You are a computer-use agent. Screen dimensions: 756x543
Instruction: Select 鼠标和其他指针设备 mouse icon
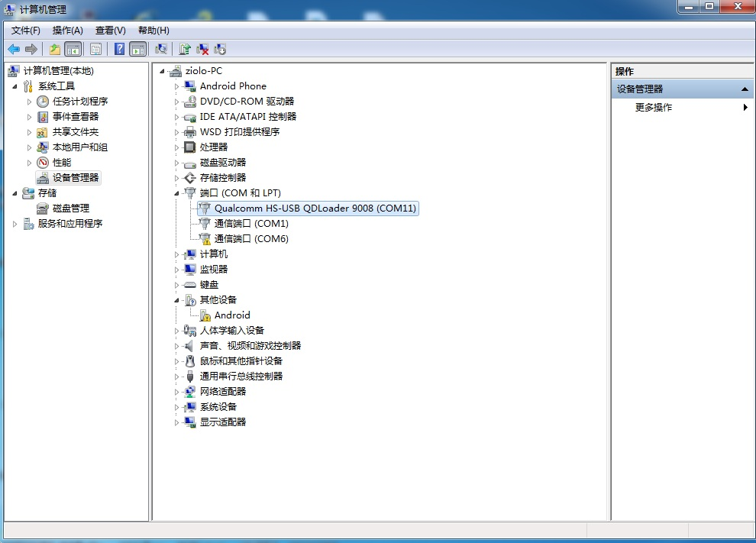[x=190, y=361]
